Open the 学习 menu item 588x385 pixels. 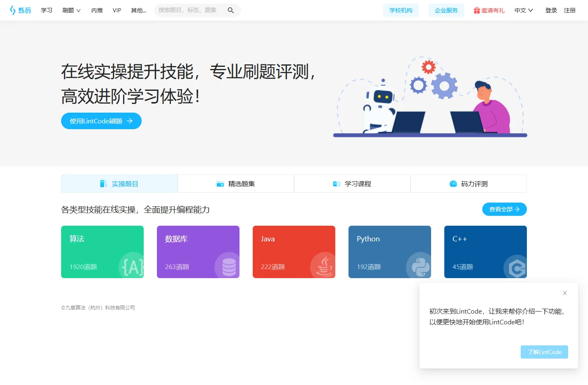(47, 10)
